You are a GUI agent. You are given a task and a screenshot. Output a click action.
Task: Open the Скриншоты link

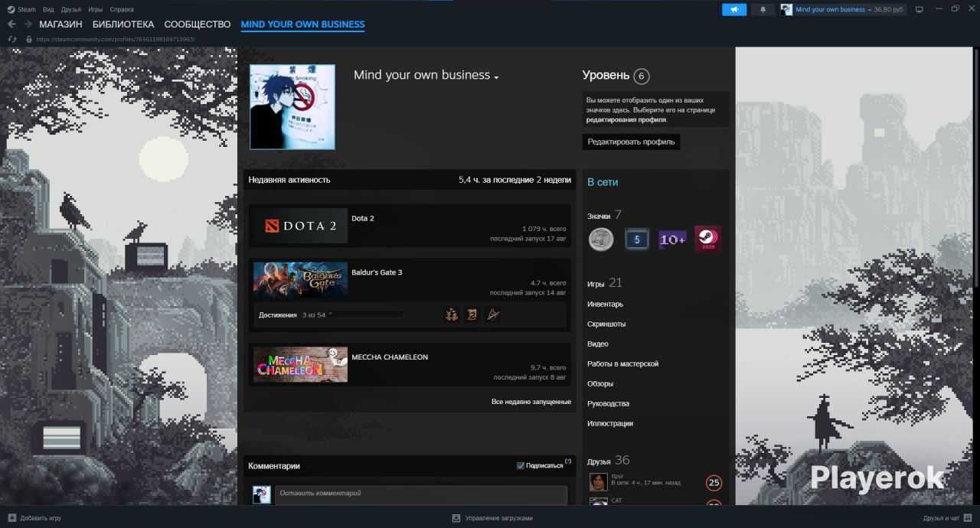click(x=606, y=324)
